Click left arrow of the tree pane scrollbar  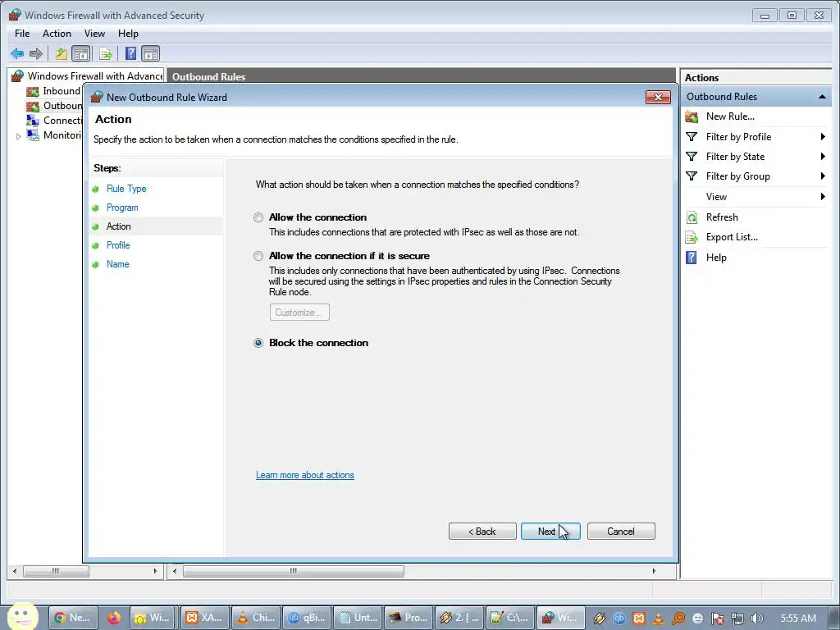click(15, 571)
